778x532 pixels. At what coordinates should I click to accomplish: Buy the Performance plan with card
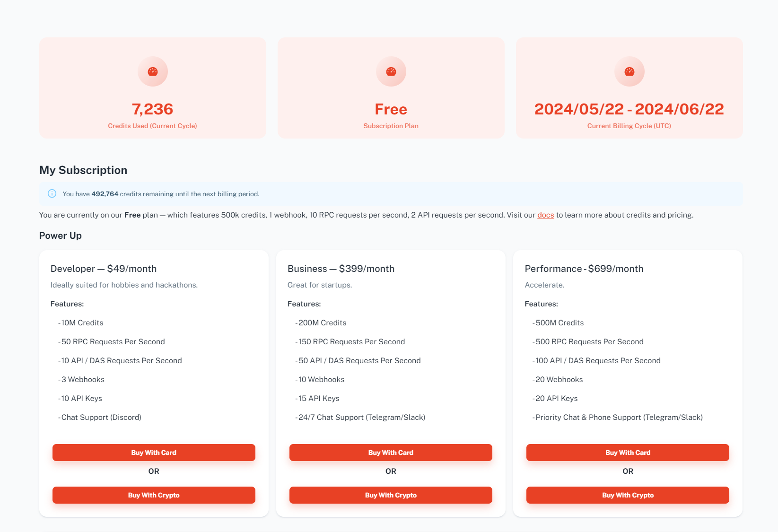628,453
